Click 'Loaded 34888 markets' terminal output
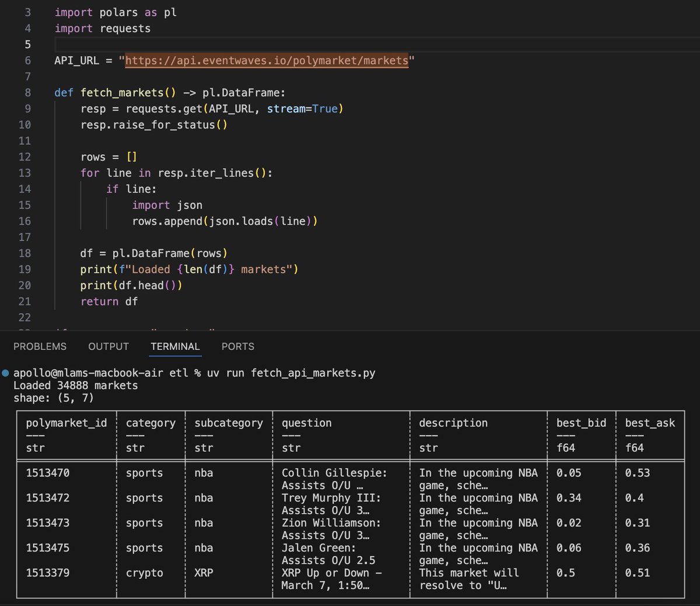The height and width of the screenshot is (606, 700). point(76,385)
